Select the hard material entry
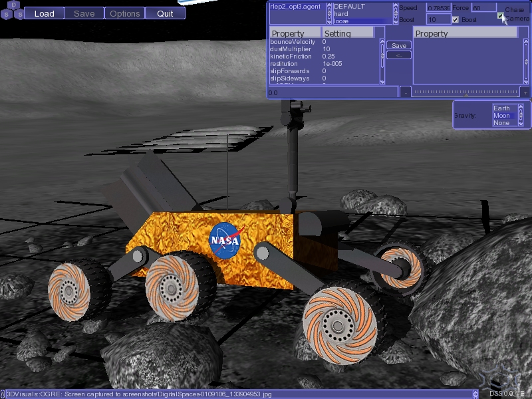The height and width of the screenshot is (399, 532). (x=363, y=14)
